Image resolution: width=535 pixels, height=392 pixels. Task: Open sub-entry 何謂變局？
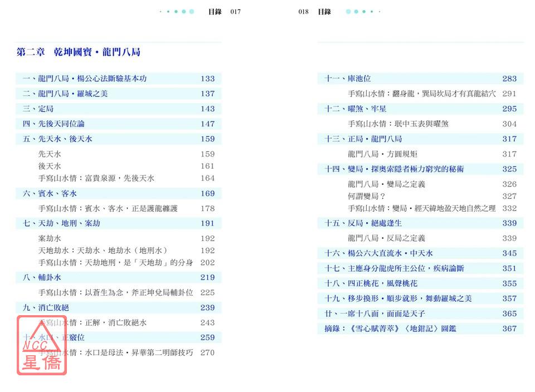[367, 196]
